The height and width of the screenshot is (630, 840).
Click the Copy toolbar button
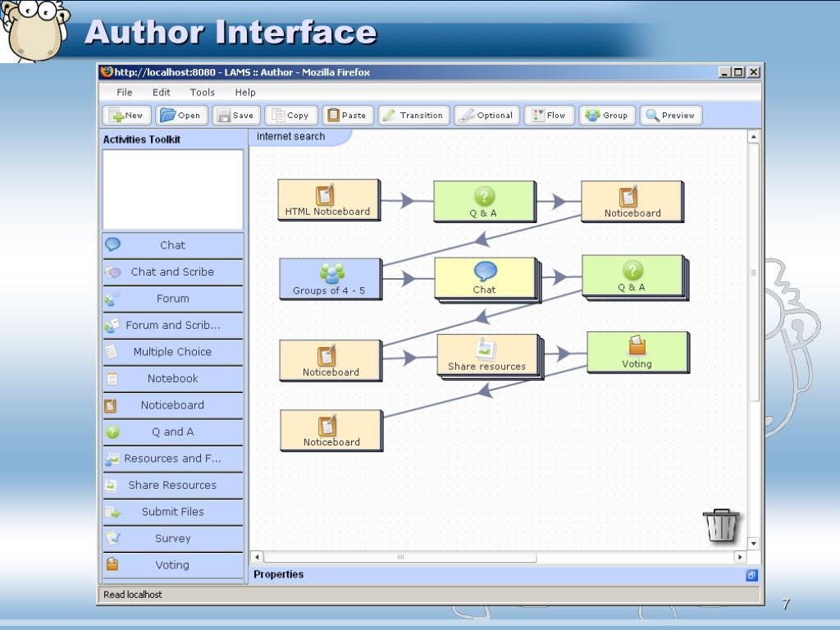pos(291,115)
